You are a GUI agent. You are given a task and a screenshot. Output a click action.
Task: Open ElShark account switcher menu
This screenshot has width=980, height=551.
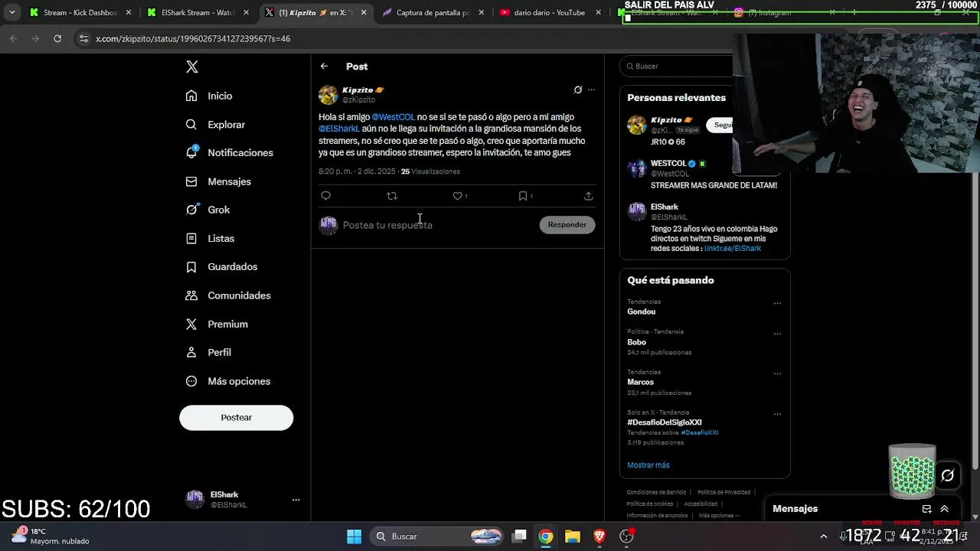pos(242,500)
